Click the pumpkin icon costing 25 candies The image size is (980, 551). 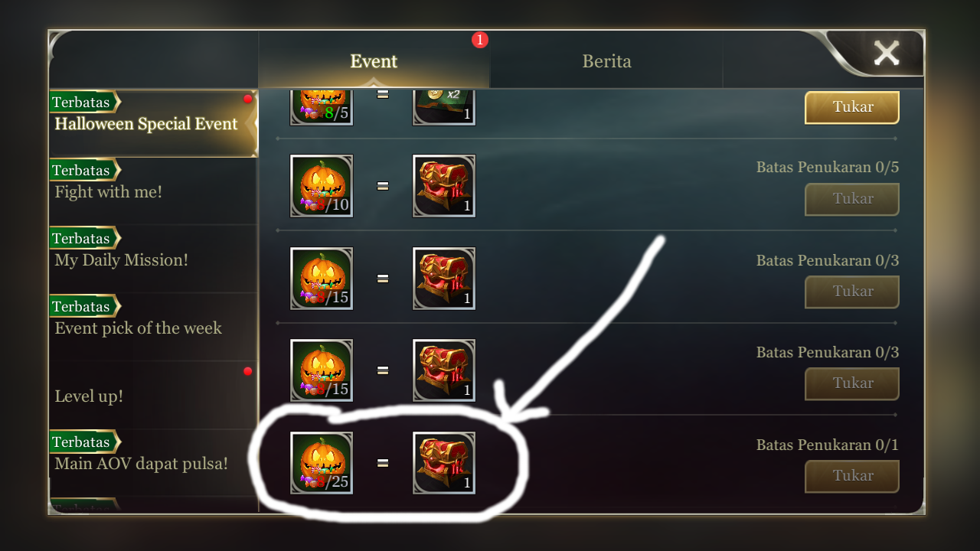[322, 463]
